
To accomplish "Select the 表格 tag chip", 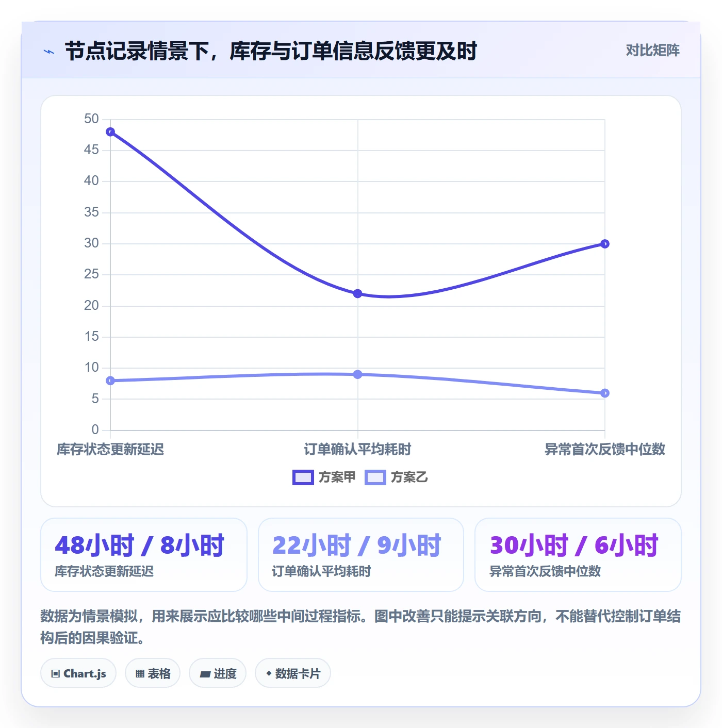I will pos(153,673).
